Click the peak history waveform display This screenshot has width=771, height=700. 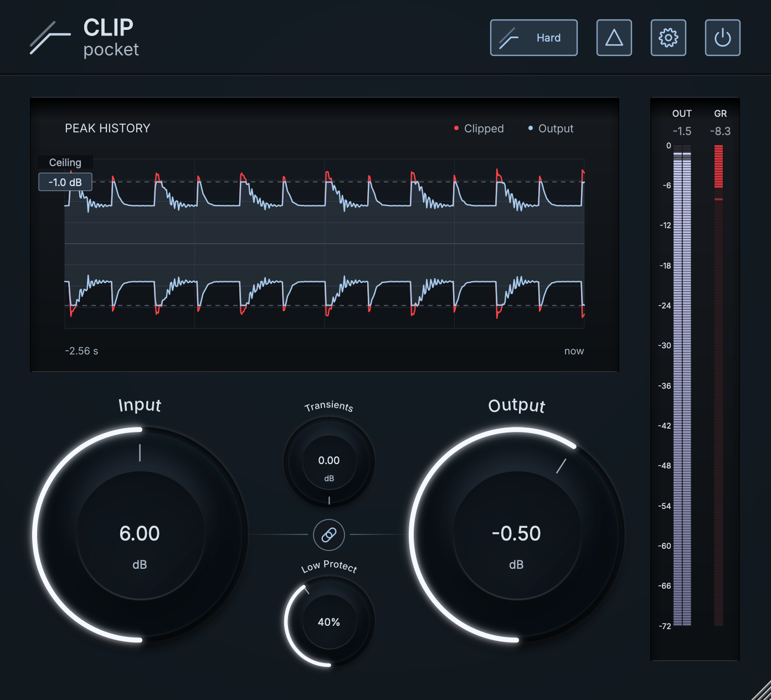click(x=325, y=244)
